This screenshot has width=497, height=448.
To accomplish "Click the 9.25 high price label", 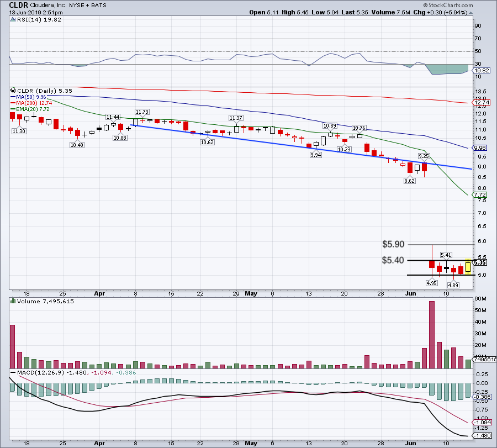I will [424, 156].
